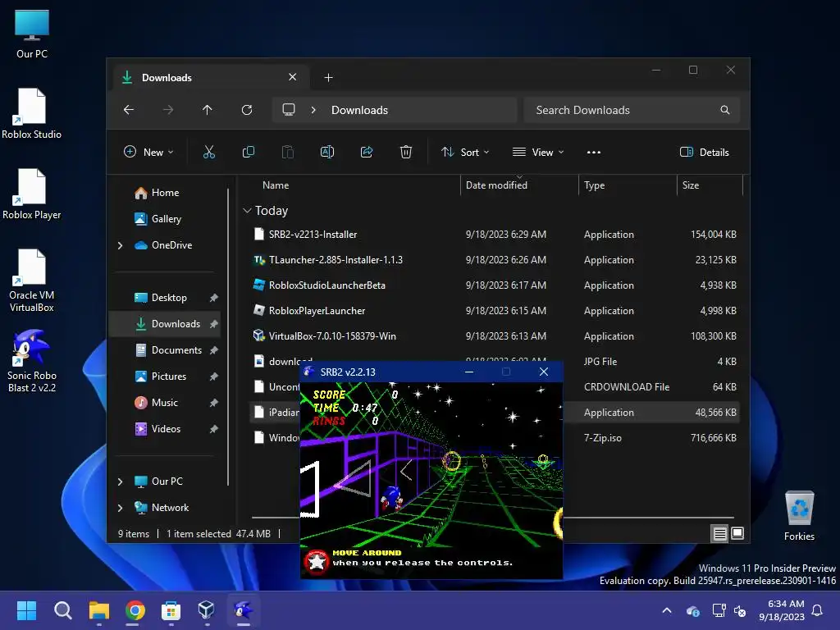Open Google Chrome from taskbar
The height and width of the screenshot is (630, 840).
tap(135, 610)
